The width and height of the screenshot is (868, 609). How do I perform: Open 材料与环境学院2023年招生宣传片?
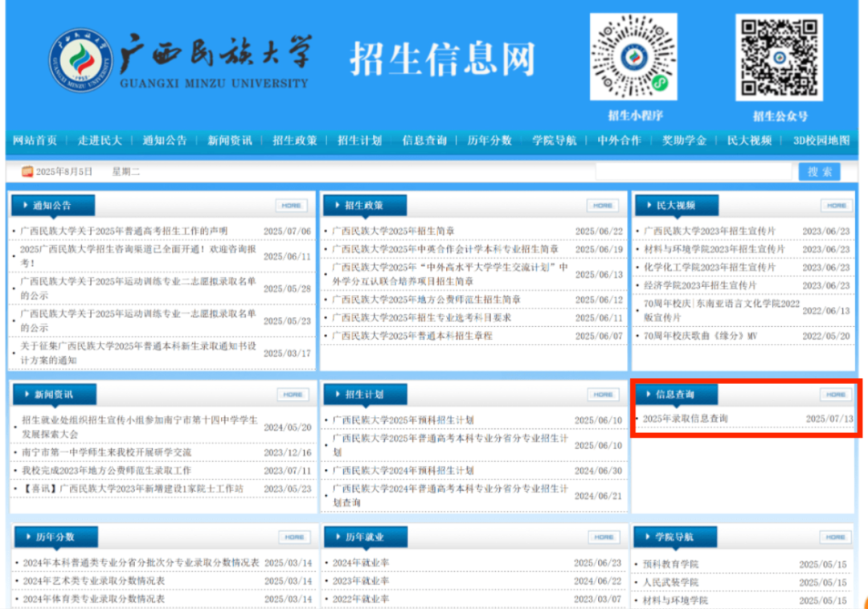point(714,249)
